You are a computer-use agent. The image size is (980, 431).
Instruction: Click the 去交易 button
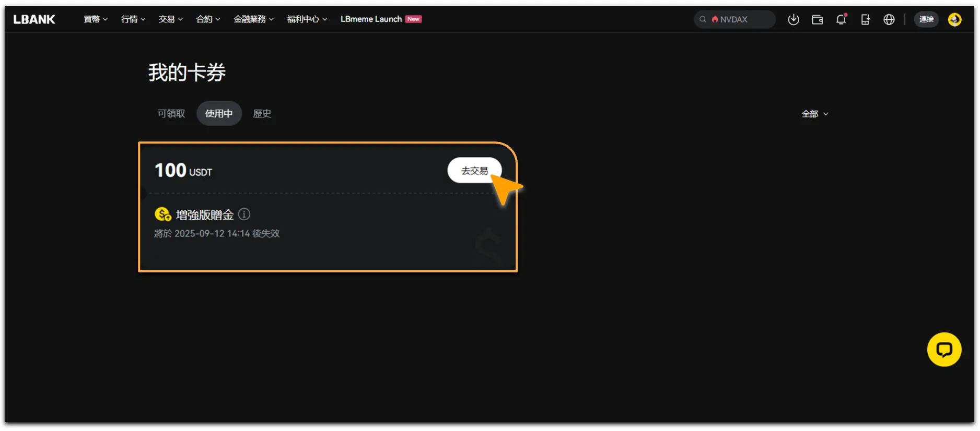(x=474, y=170)
